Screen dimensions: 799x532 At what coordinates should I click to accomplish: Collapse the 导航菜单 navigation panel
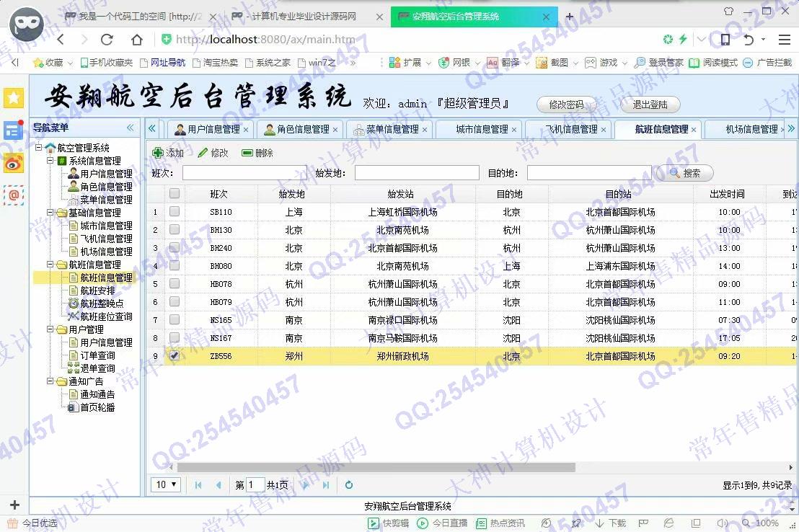pos(131,128)
